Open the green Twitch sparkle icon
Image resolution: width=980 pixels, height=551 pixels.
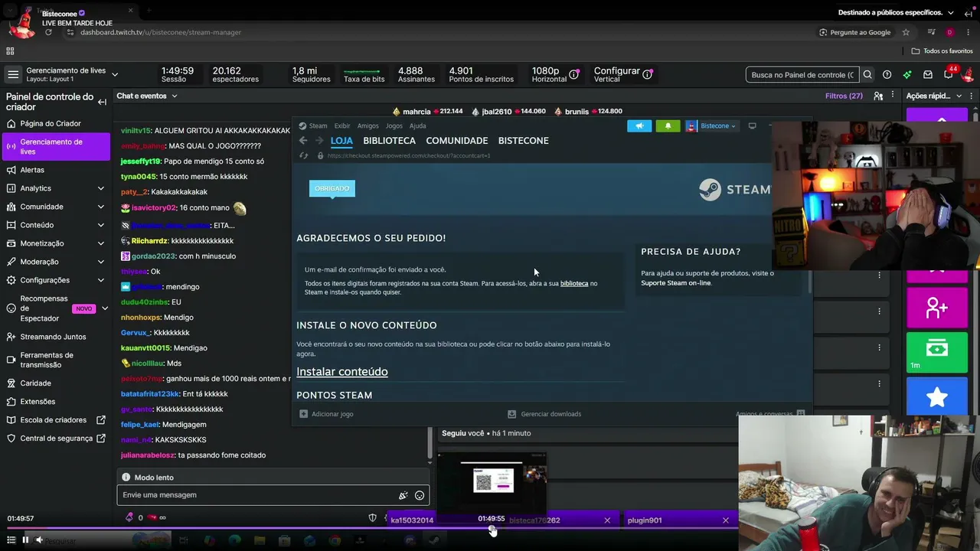coord(907,74)
